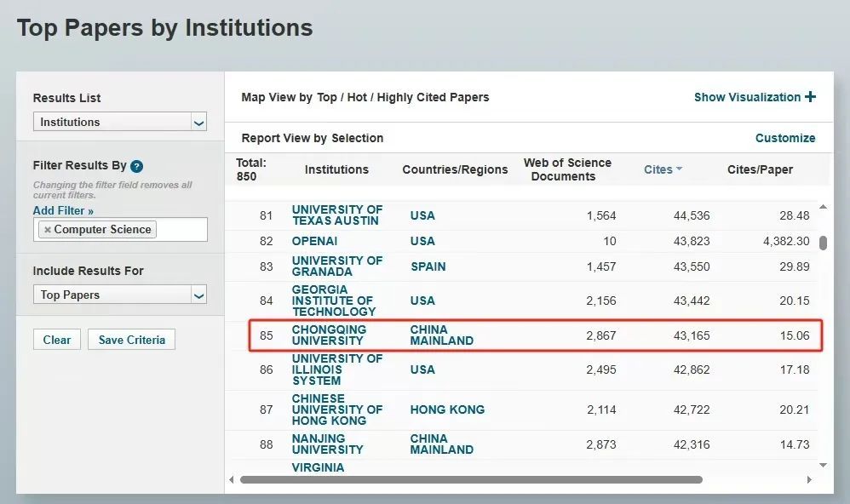Screen dimensions: 850x504
Task: Remove the Computer Science filter tag
Action: tap(48, 230)
